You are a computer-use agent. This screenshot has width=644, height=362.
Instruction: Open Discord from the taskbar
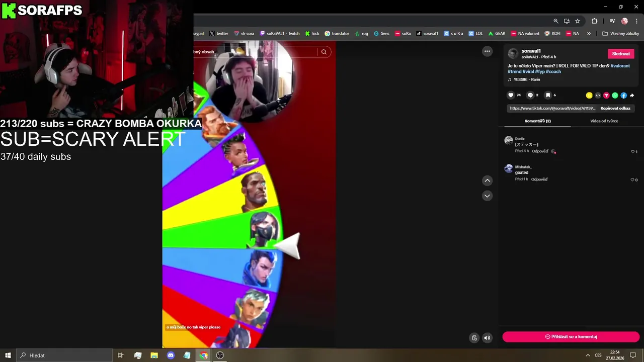click(x=171, y=355)
